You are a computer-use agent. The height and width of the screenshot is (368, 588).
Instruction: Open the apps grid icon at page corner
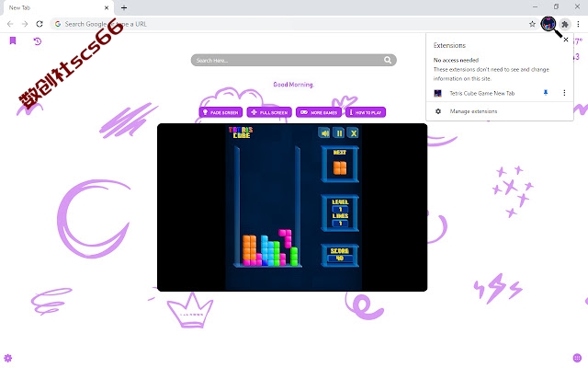click(577, 358)
